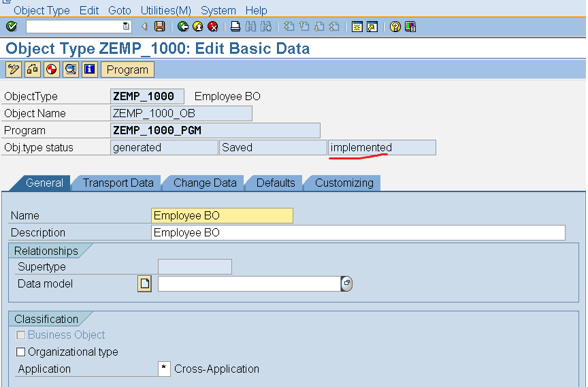Image resolution: width=588 pixels, height=387 pixels.
Task: Click the Print icon in toolbar
Action: 235,27
